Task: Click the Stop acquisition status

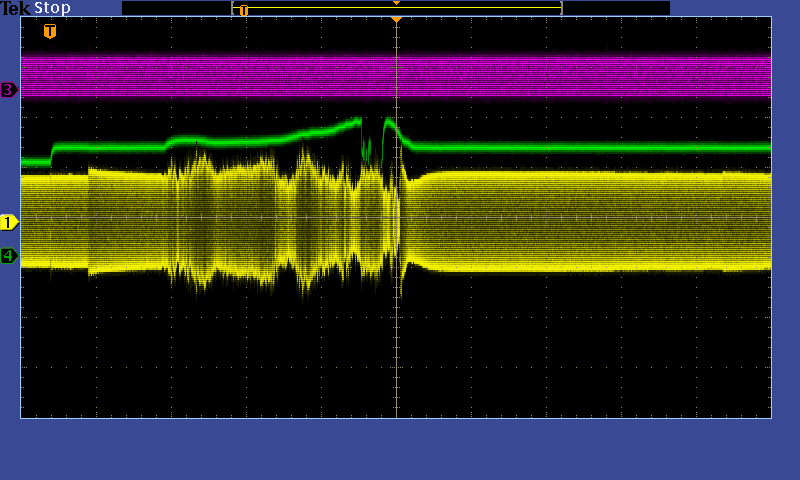Action: [53, 8]
